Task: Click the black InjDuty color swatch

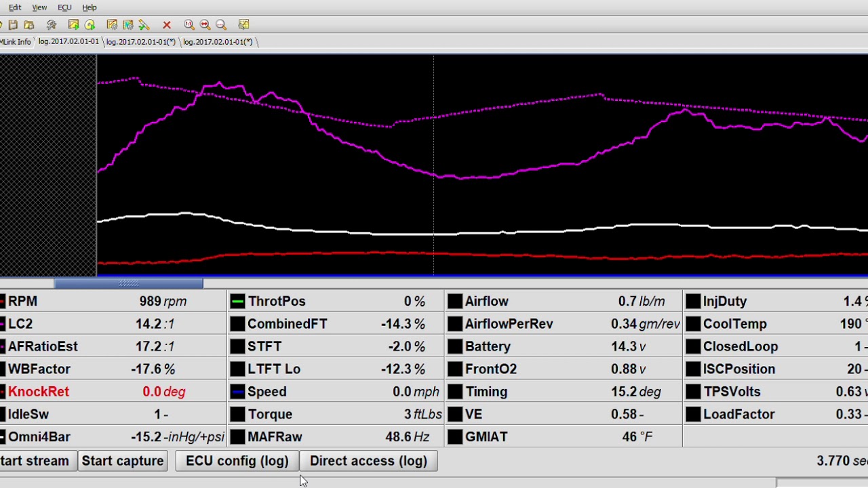Action: coord(693,302)
